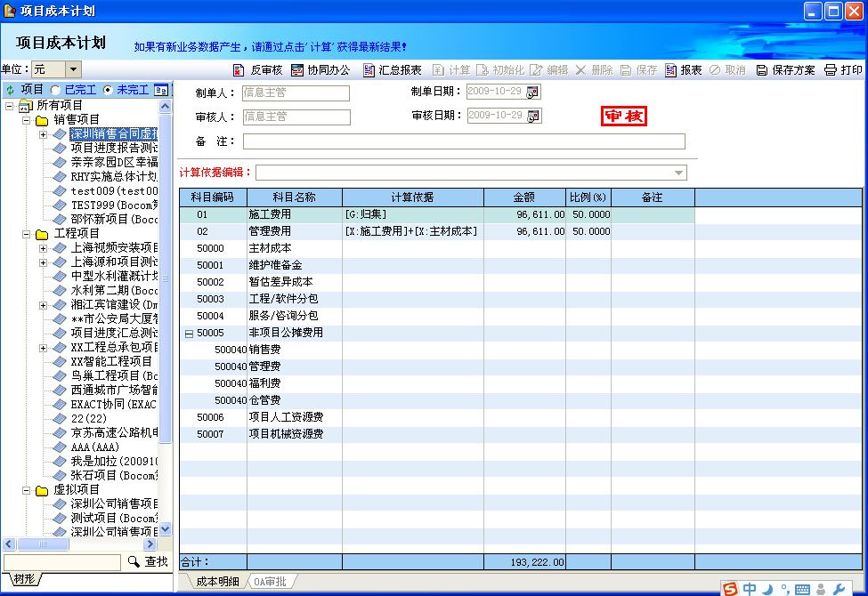
Task: Click the 备注 input field
Action: pos(463,141)
